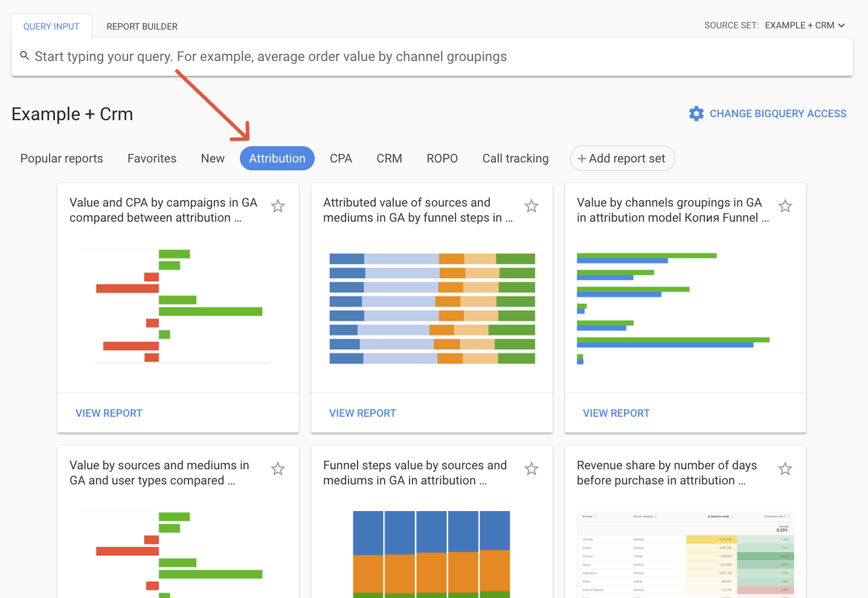Open the stacked funnel steps chart thumbnail
The height and width of the screenshot is (598, 868).
[x=432, y=308]
